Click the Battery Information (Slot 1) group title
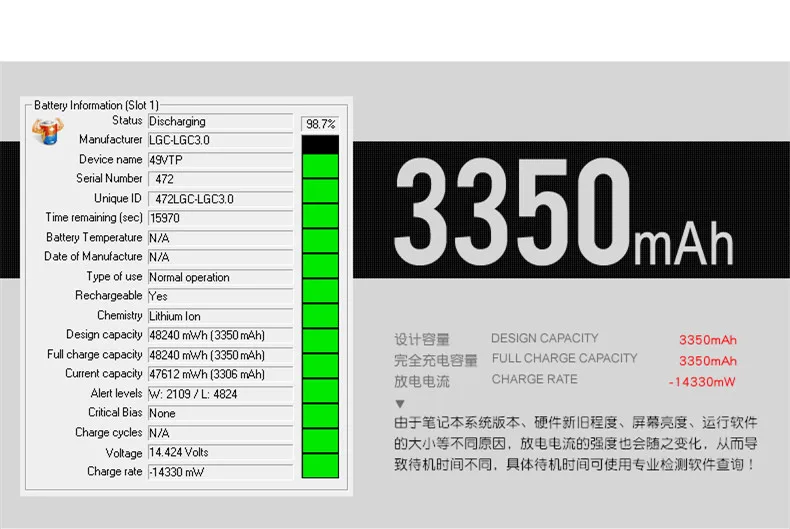This screenshot has height=529, width=790. (x=96, y=105)
